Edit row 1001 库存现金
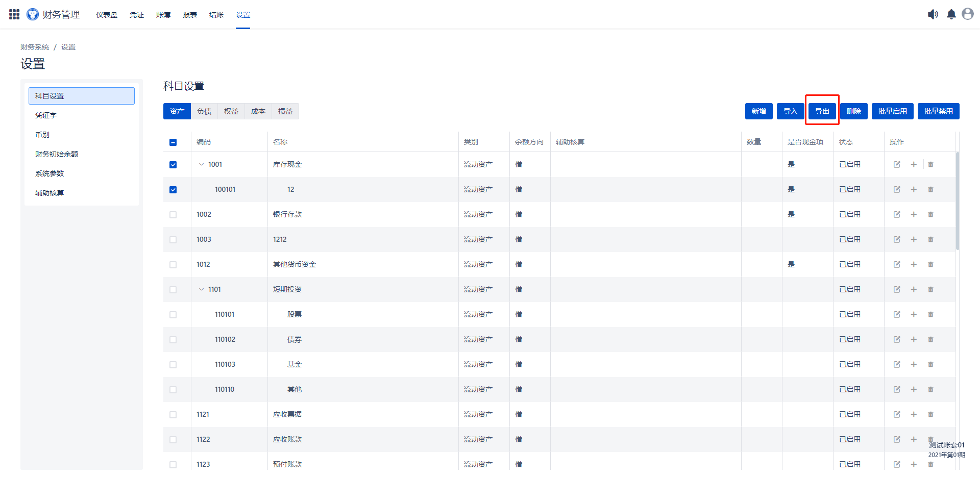Viewport: 980px width, 478px height. 897,164
